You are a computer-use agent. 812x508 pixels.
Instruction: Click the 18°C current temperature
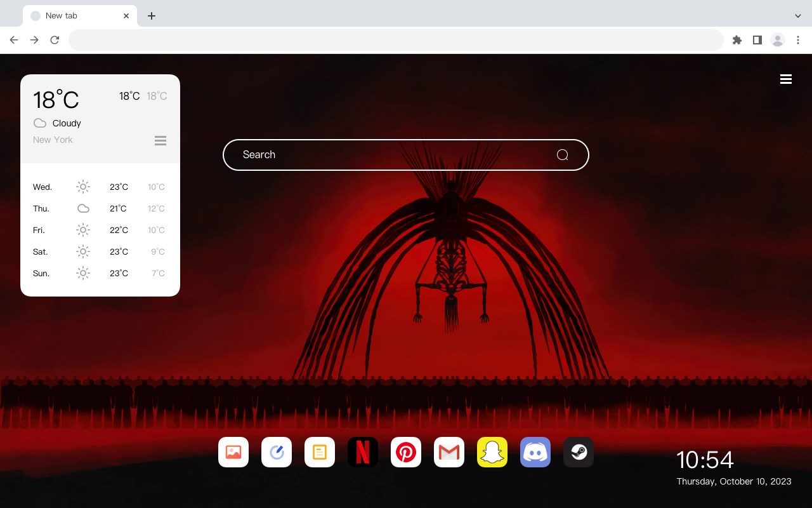(x=56, y=99)
